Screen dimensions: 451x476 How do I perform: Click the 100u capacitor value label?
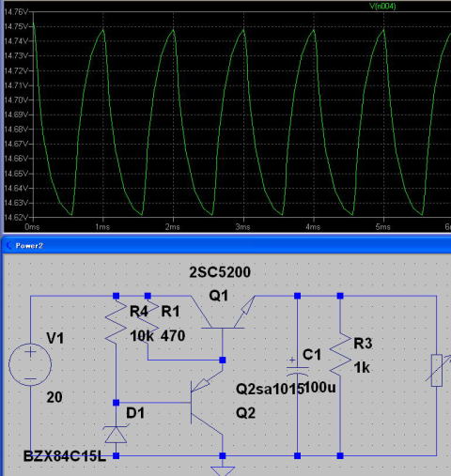click(x=319, y=388)
